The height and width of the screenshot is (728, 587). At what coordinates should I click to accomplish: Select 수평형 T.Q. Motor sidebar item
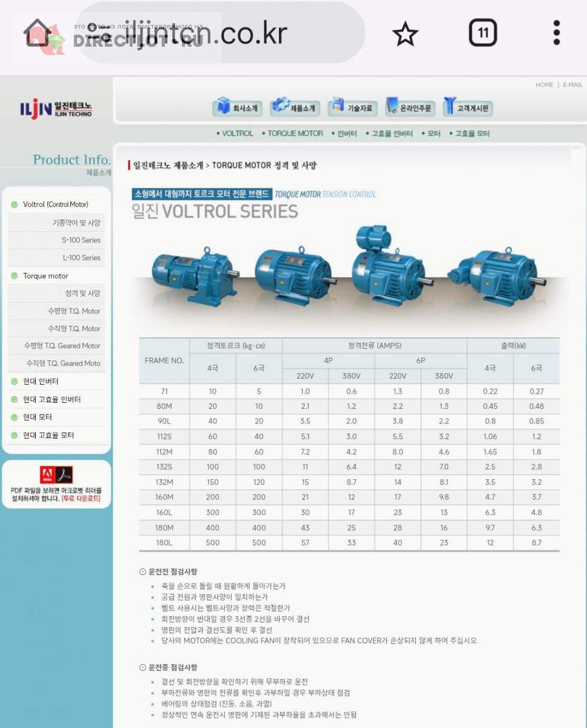coord(74,311)
